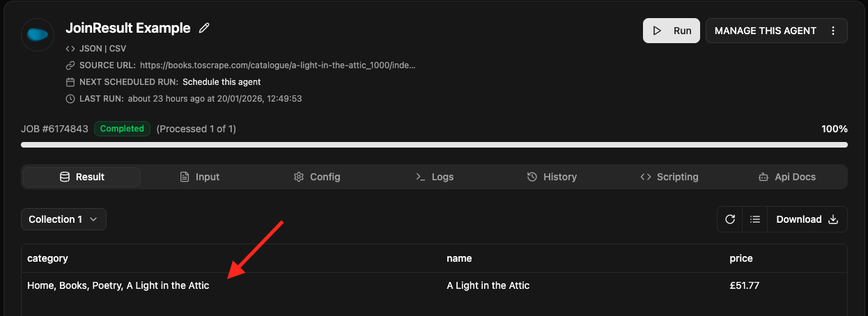Viewport: 868px width, 316px height.
Task: Open the Config tab
Action: (317, 177)
